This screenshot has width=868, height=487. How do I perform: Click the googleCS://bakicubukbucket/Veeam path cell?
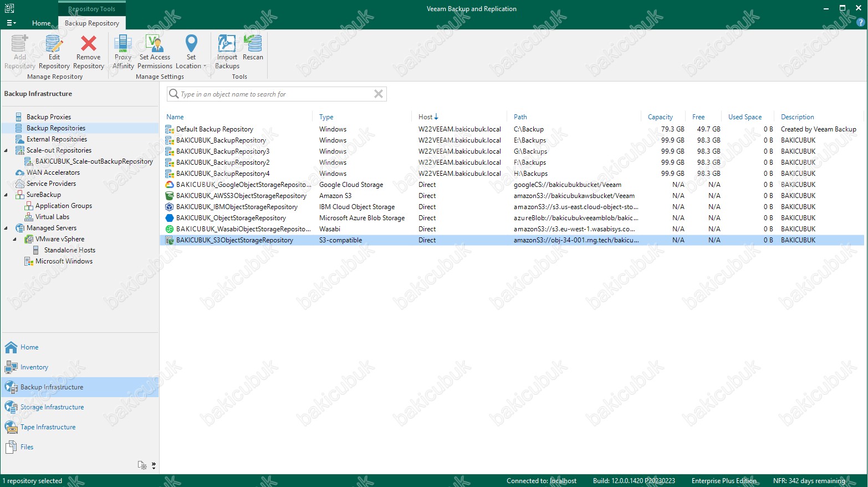567,185
